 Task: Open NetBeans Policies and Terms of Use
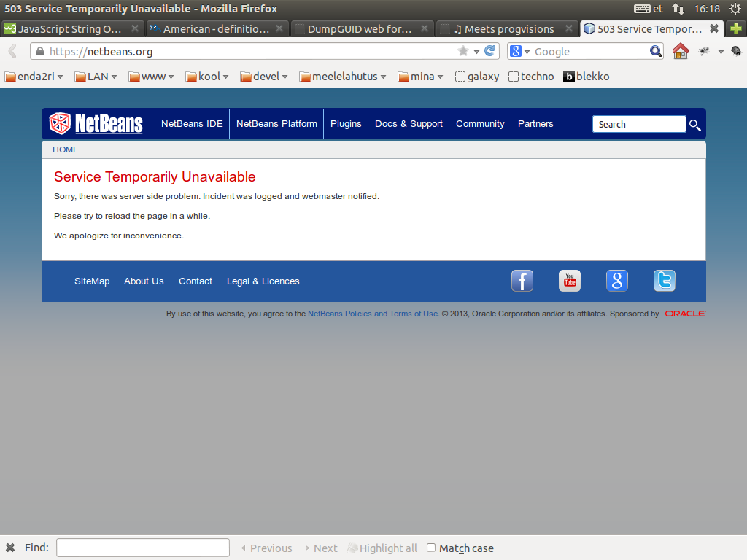373,314
